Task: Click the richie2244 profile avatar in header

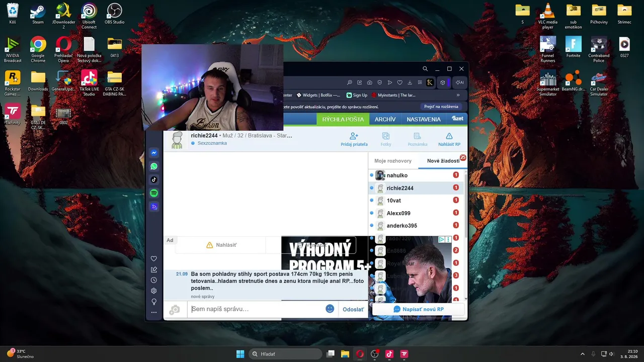Action: tap(177, 140)
